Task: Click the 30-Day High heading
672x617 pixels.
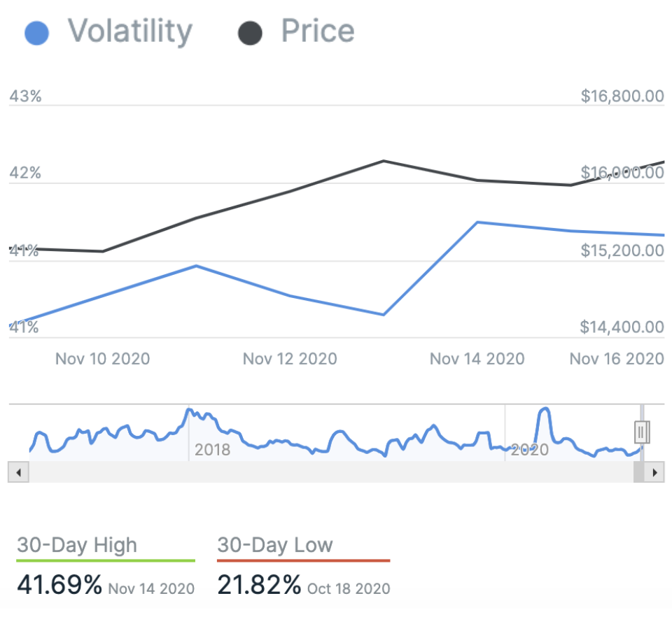Action: 77,546
